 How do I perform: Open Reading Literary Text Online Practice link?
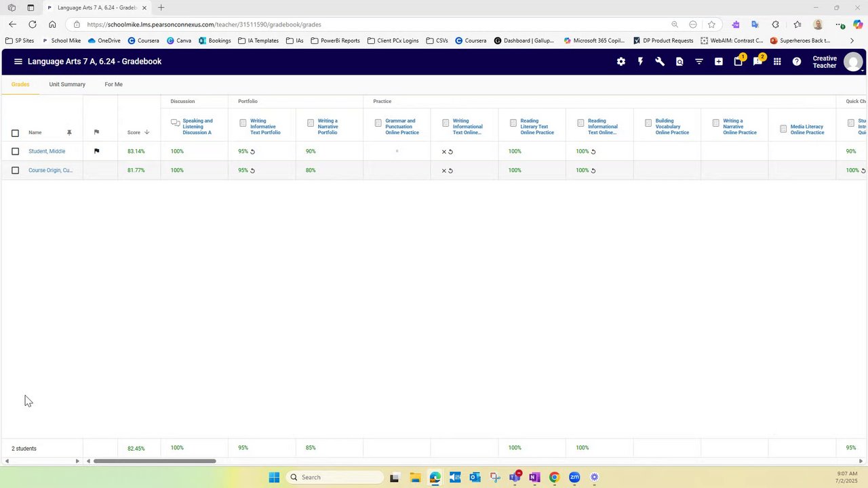coord(537,127)
